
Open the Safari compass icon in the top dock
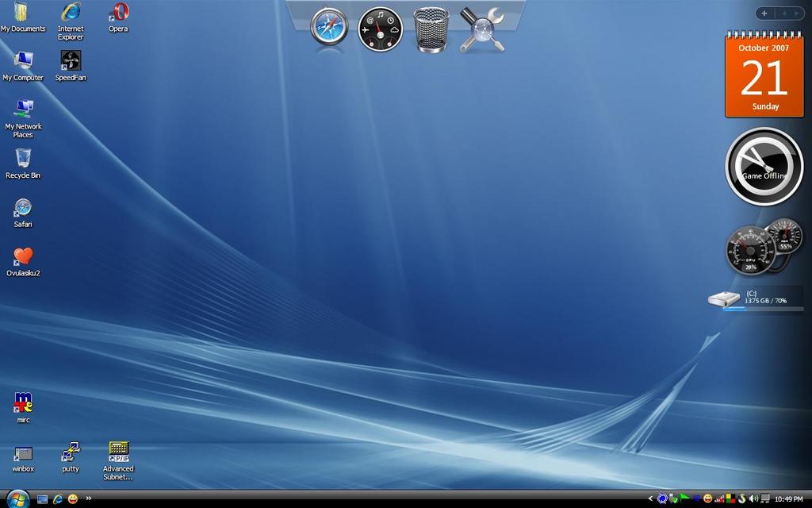point(329,29)
